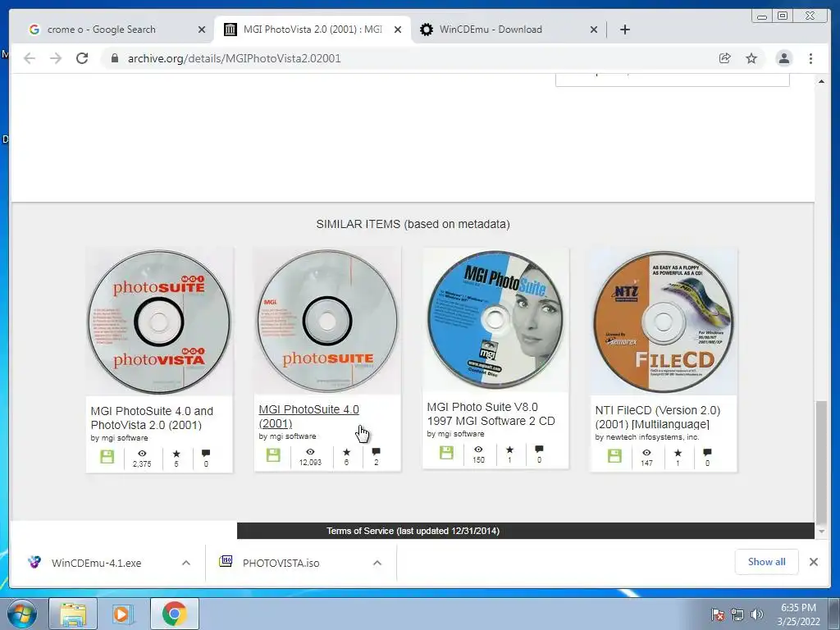
Task: Open MGI Photo Suite V8.0 1997 title link
Action: [491, 414]
